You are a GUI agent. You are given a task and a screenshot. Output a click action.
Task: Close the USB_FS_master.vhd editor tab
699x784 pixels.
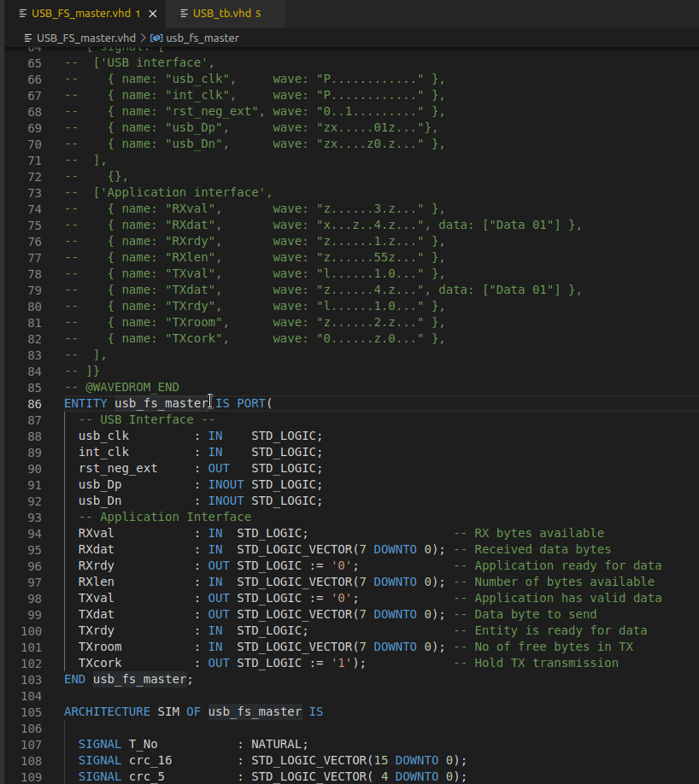[x=153, y=14]
